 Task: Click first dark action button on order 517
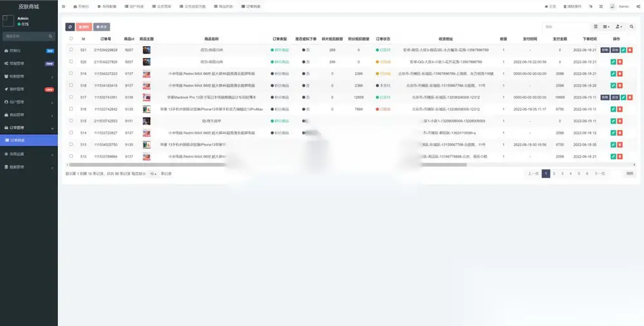(x=605, y=97)
